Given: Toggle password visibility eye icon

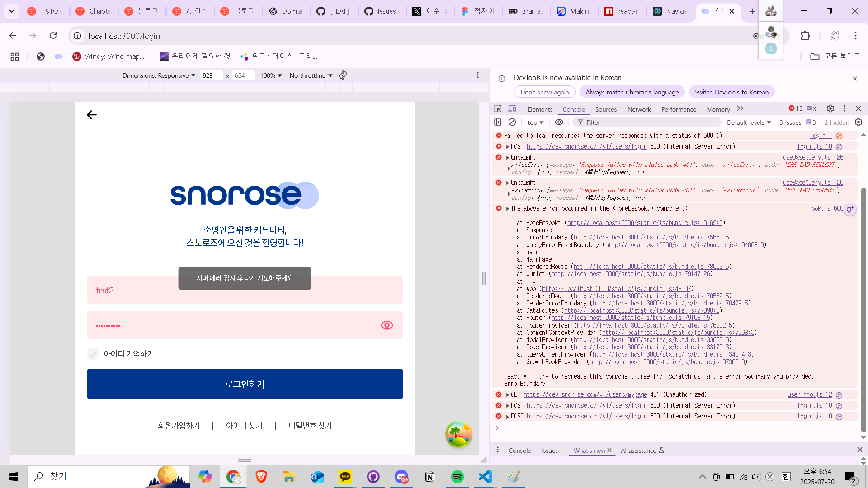Looking at the screenshot, I should pos(387,325).
